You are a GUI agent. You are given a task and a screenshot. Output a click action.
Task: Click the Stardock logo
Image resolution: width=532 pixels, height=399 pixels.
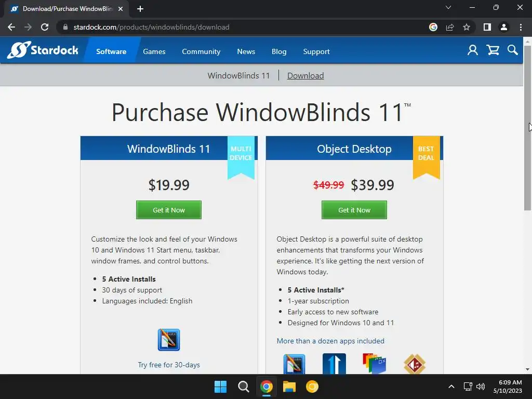tap(43, 50)
